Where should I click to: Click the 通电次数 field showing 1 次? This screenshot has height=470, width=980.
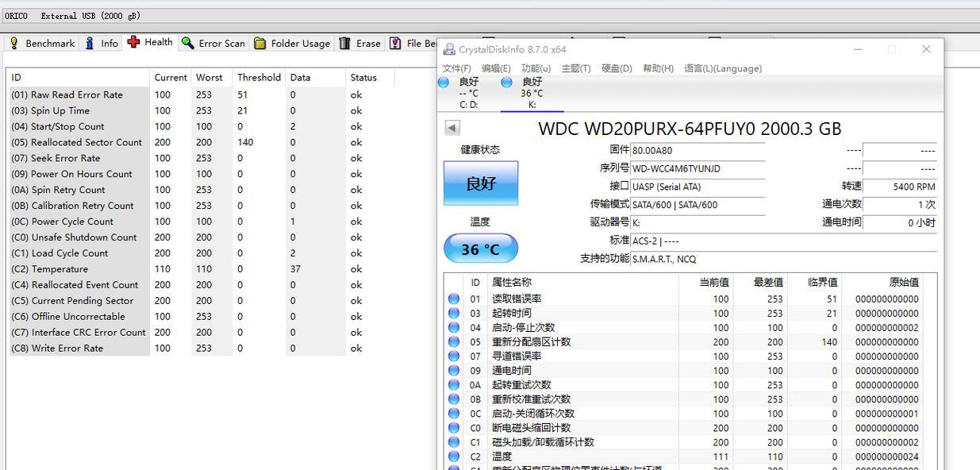[900, 205]
